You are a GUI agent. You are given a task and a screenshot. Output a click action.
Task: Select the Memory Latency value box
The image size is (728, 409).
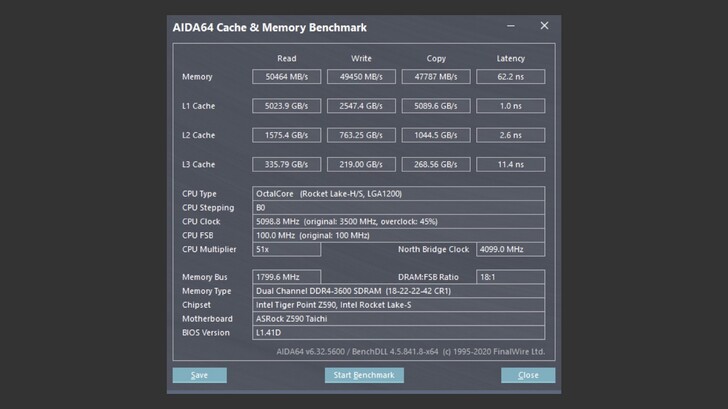(510, 77)
